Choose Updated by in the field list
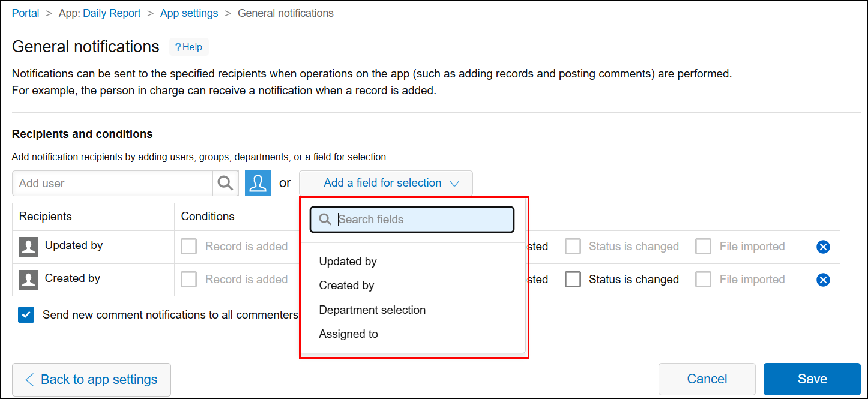 click(348, 261)
